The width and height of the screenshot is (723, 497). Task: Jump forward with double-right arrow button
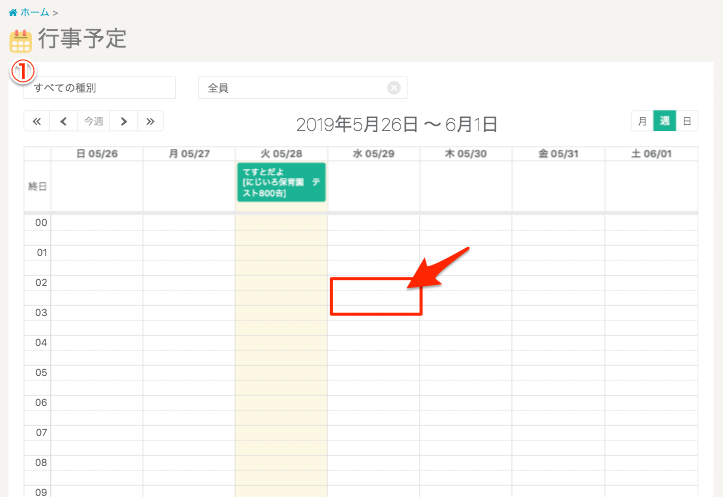coord(150,121)
